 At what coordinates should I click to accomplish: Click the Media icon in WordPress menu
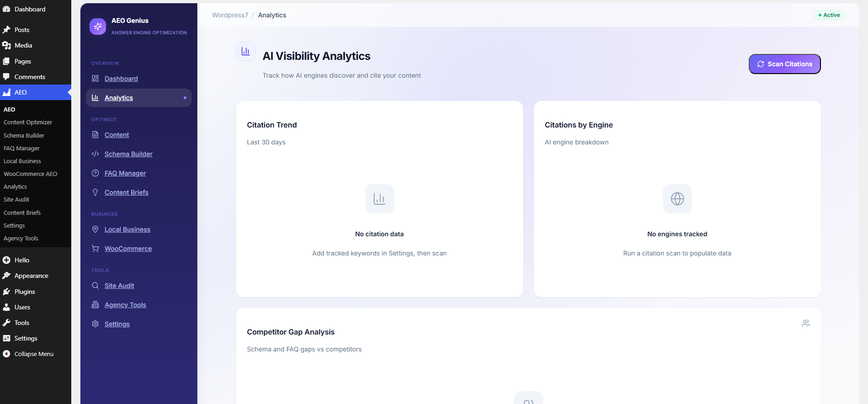(x=6, y=45)
